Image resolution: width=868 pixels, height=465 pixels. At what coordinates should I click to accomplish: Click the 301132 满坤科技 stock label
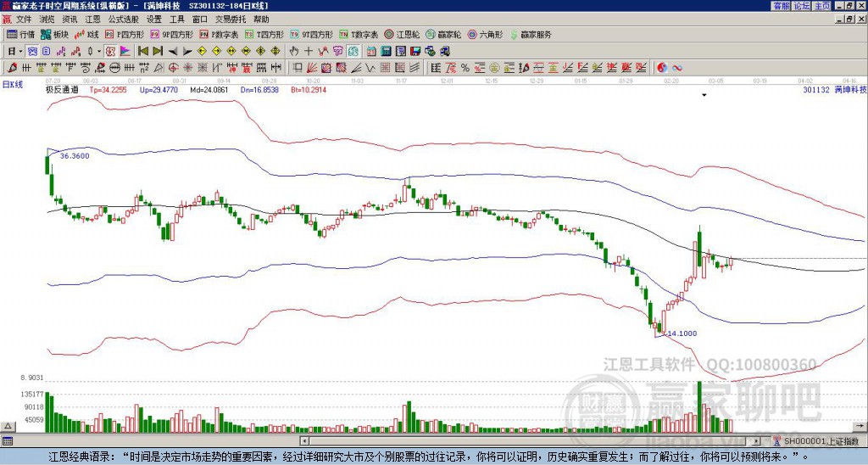(834, 89)
